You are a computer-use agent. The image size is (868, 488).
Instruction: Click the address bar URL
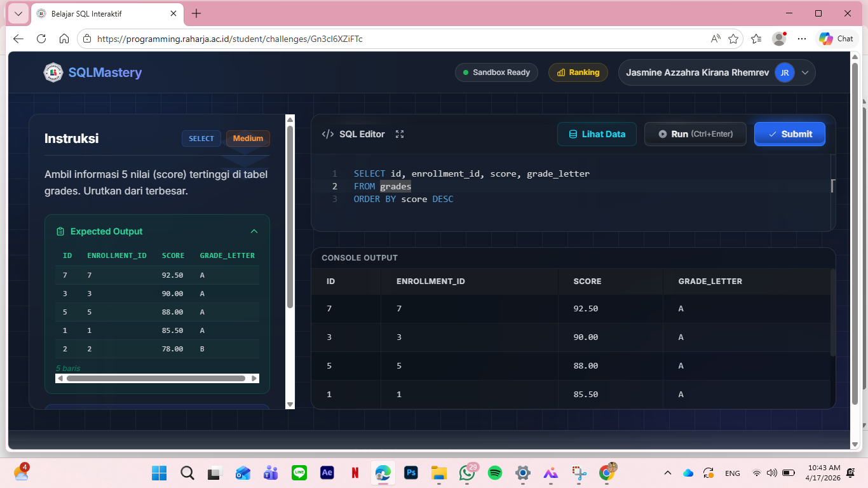(x=381, y=39)
